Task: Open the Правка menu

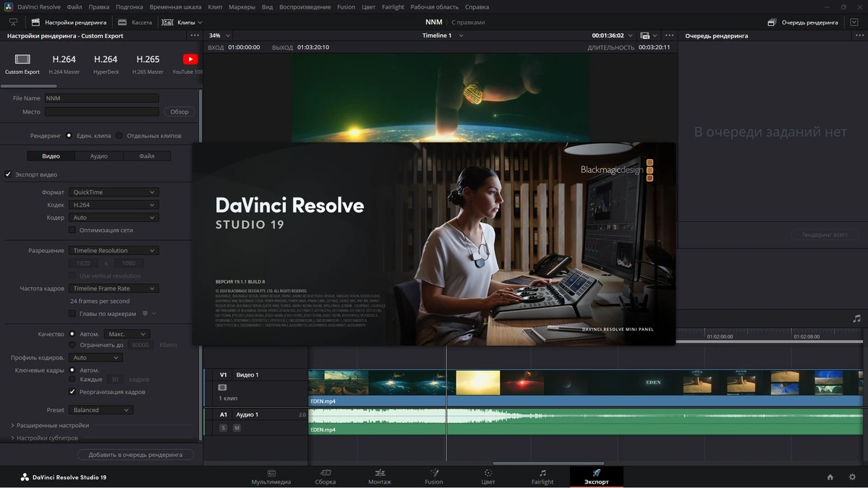Action: click(99, 7)
